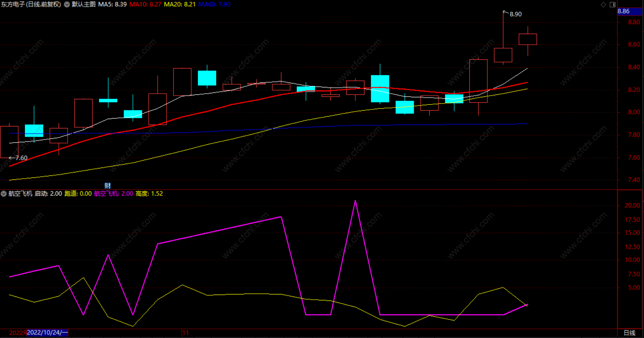Click the 8.80 price axis label

click(x=634, y=22)
